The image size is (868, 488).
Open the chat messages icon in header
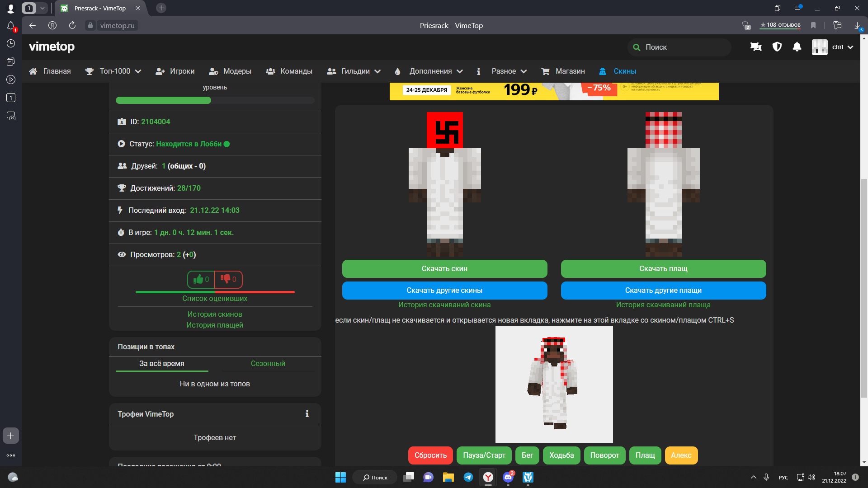click(x=756, y=47)
